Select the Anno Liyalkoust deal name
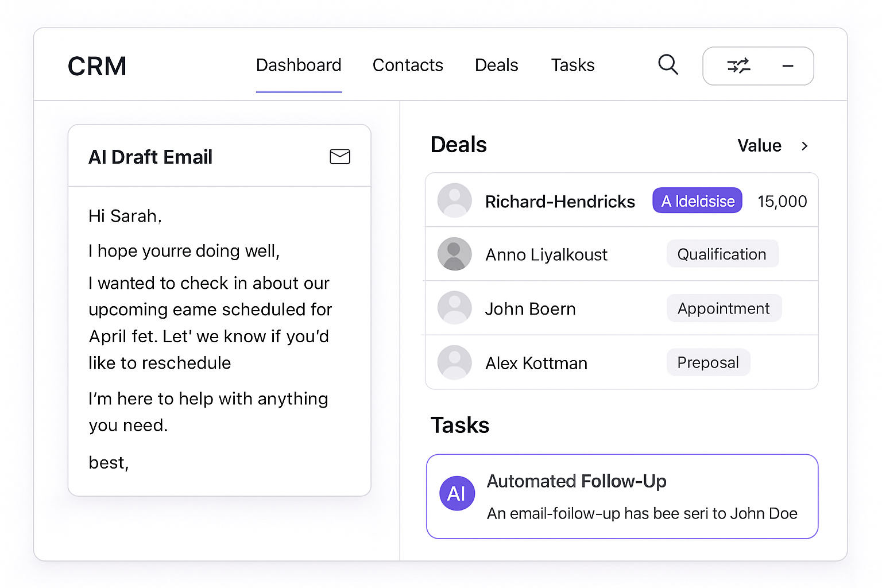 546,254
